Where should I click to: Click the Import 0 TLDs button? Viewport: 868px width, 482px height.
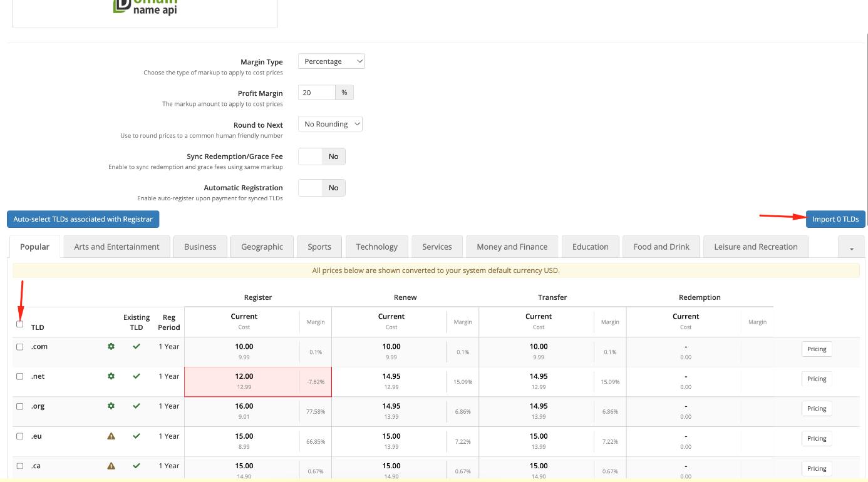click(835, 219)
